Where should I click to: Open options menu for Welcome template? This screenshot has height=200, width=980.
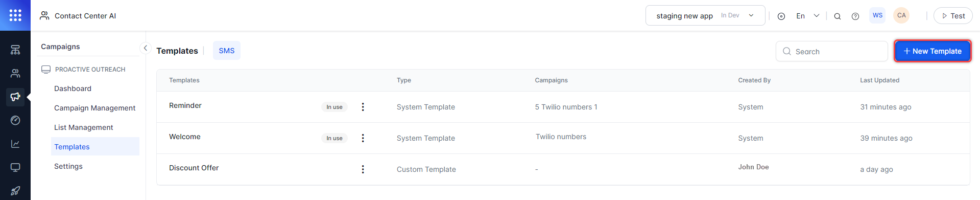(363, 138)
